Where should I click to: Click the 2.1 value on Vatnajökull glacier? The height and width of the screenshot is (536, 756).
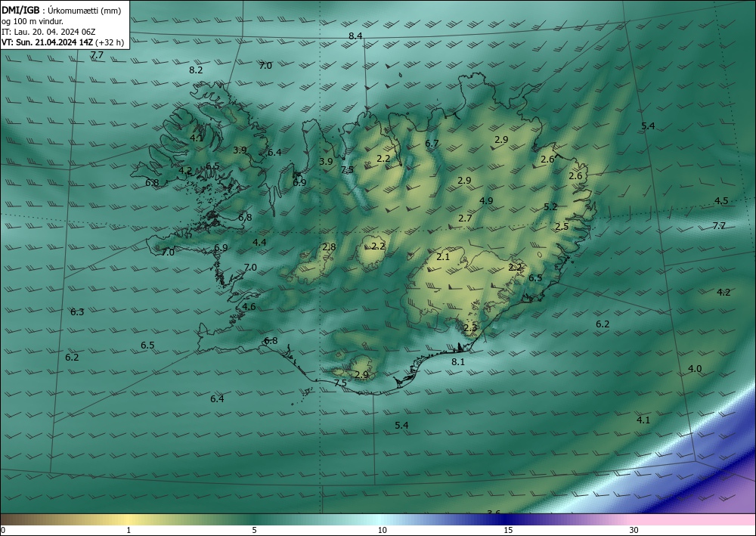(443, 257)
